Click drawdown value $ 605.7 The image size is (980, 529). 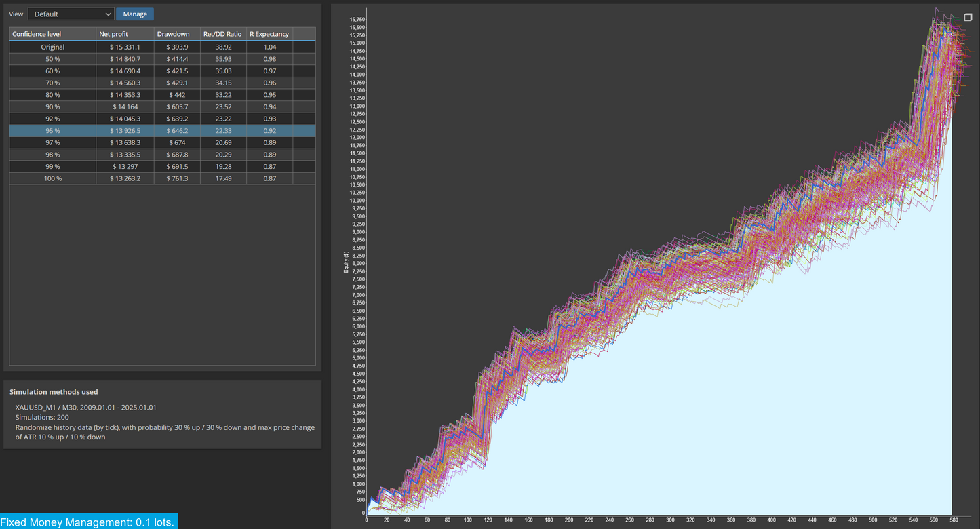pos(177,106)
